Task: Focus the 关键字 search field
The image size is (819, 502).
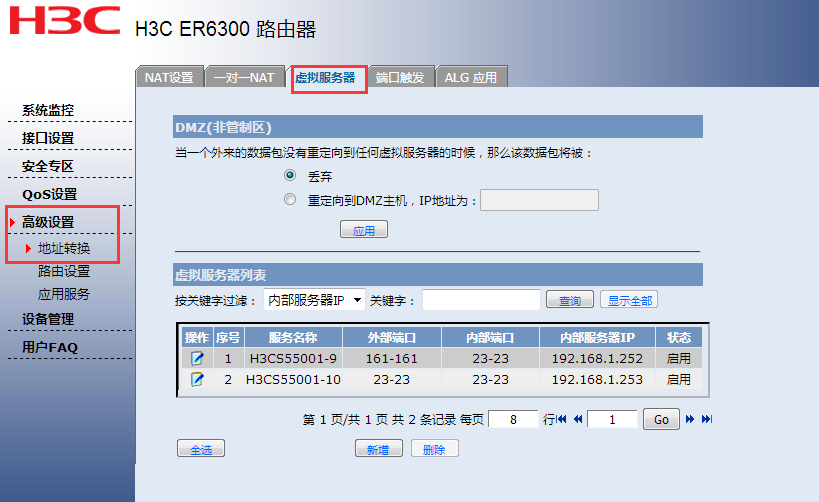Action: pos(481,300)
